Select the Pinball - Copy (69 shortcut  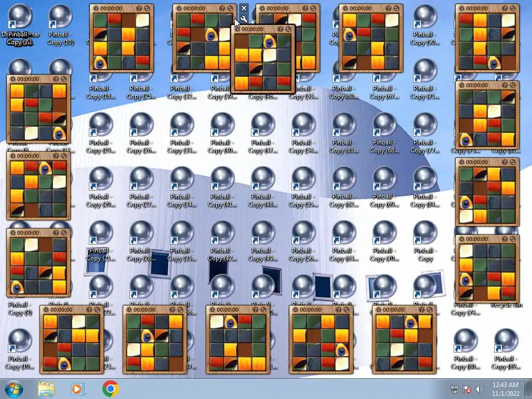(384, 187)
